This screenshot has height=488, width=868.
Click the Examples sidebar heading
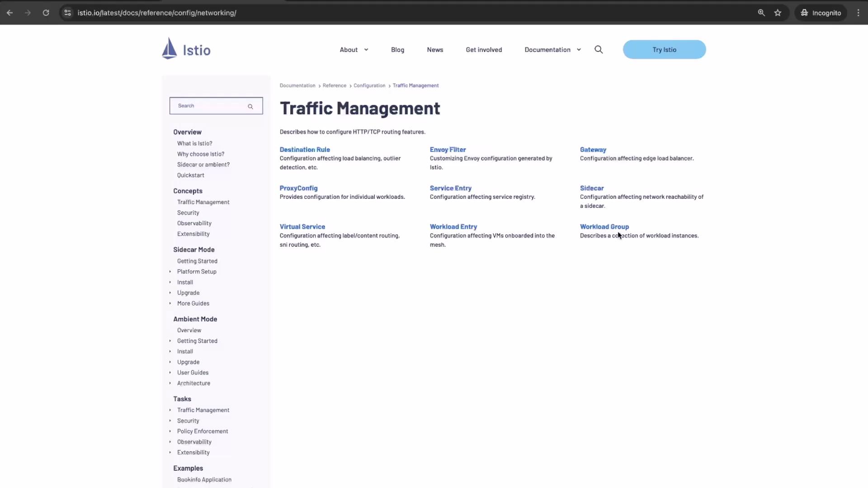[188, 469]
